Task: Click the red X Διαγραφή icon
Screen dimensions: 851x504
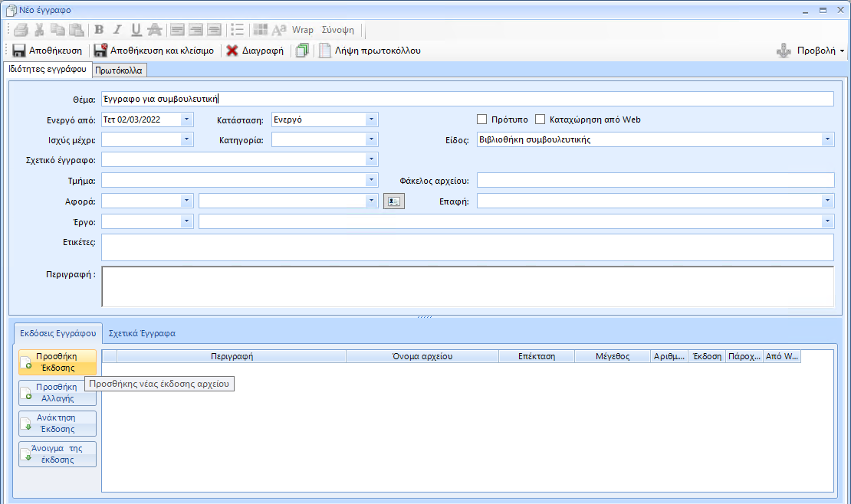Action: tap(232, 51)
